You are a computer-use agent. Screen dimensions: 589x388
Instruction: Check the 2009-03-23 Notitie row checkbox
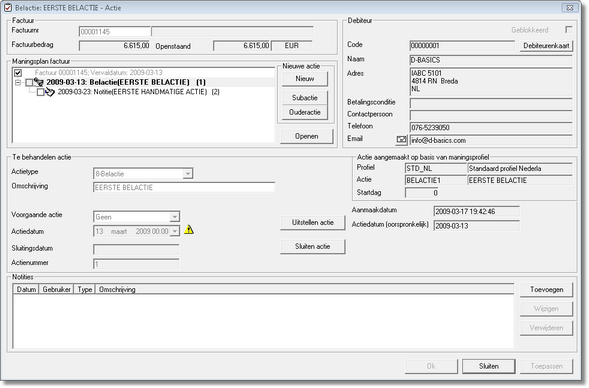click(x=41, y=92)
